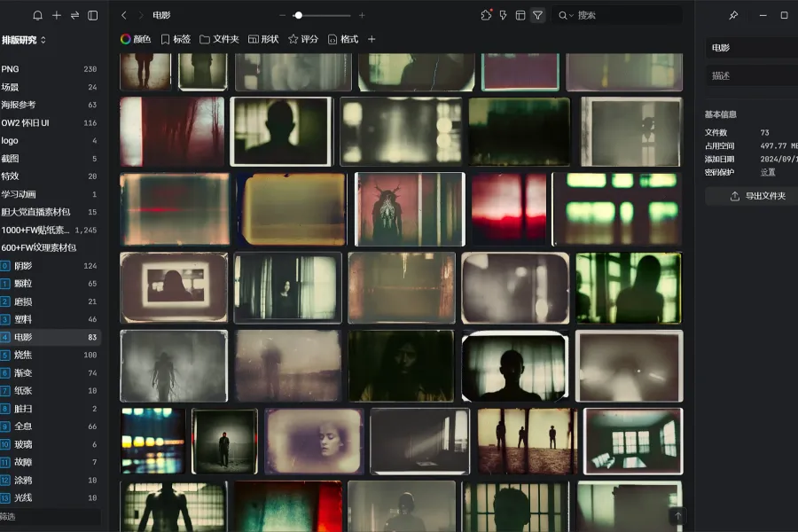Open the 评分 rating filter
This screenshot has width=798, height=532.
coord(303,39)
